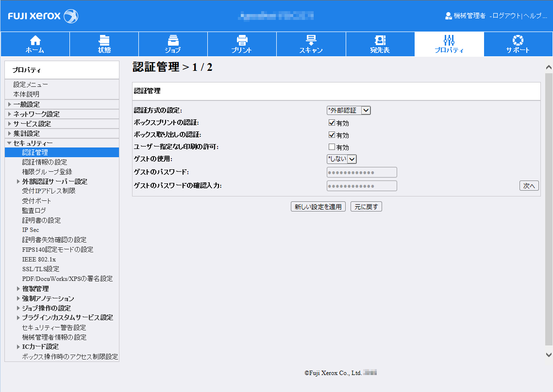Select the 状態 (Status) icon
This screenshot has width=553, height=392.
[103, 40]
